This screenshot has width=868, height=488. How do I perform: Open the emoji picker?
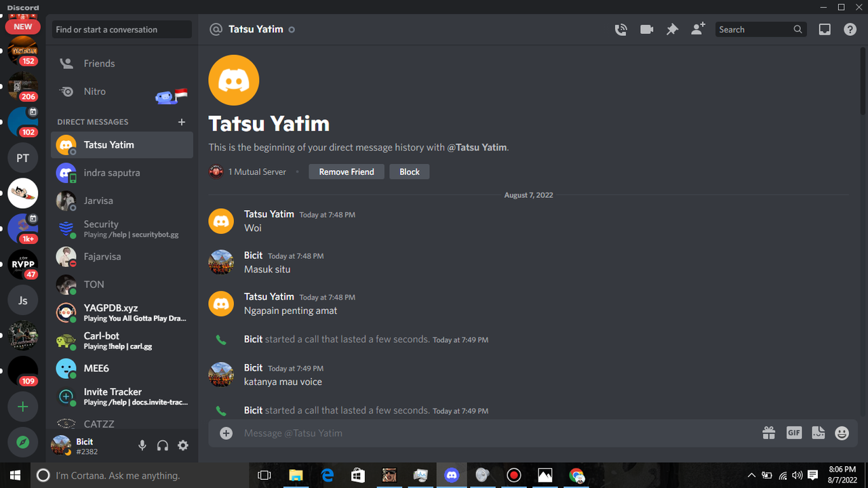842,433
